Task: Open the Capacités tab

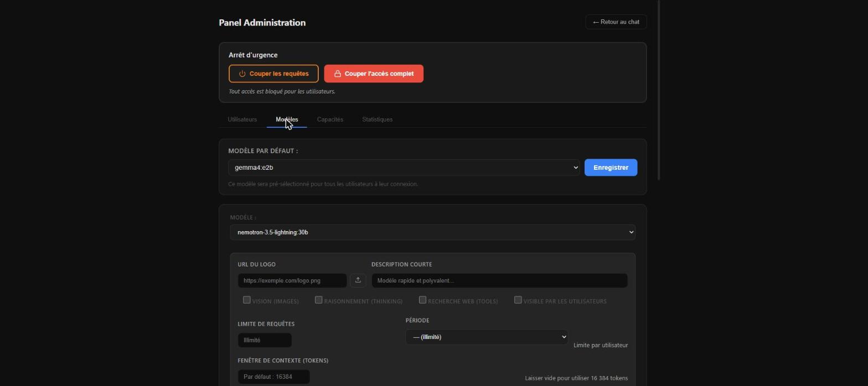Action: (330, 119)
